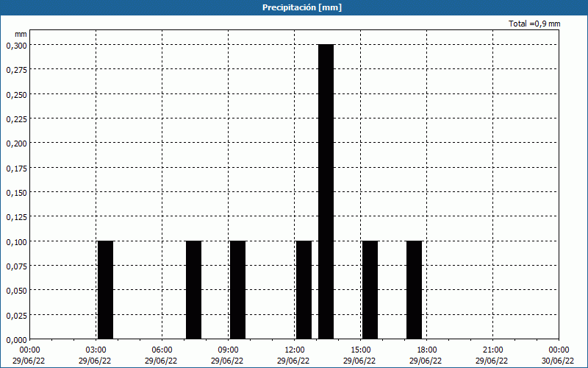This screenshot has width=588, height=368.
Task: Select the 0,275 y-axis value
Action: coord(16,70)
